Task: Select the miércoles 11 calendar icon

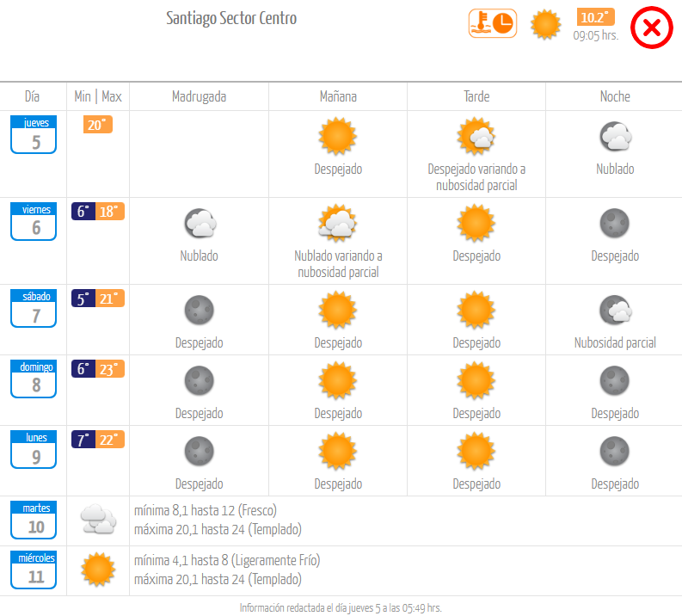Action: [x=34, y=570]
